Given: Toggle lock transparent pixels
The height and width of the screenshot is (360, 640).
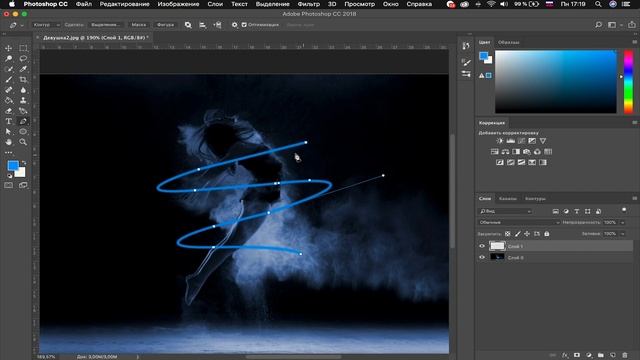Looking at the screenshot, I should point(507,234).
